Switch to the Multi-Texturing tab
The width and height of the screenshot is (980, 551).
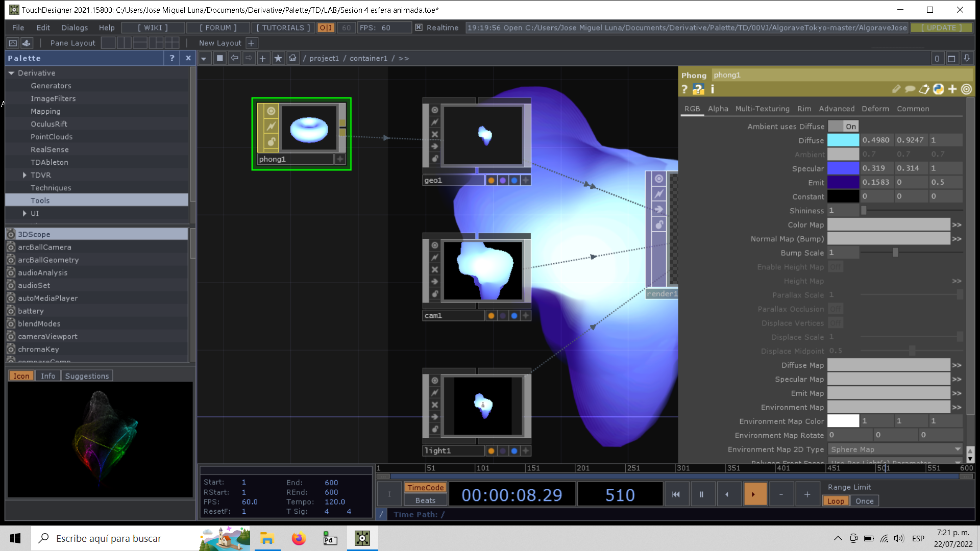762,109
